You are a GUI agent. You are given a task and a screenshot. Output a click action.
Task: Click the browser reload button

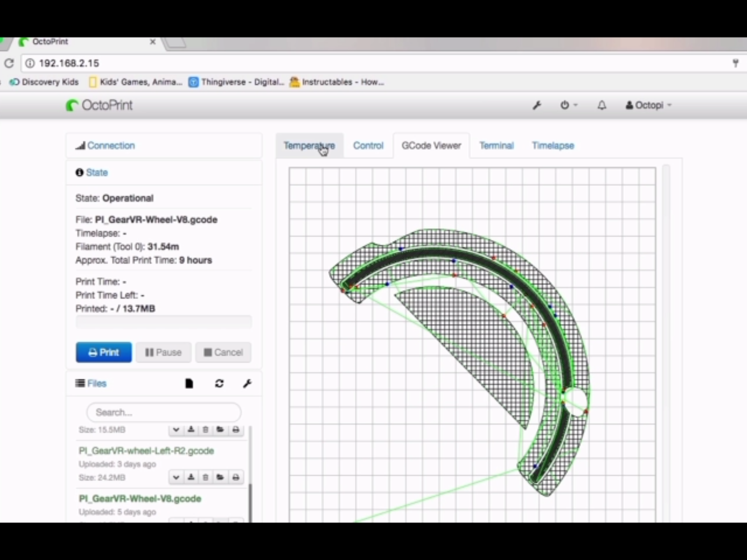9,63
